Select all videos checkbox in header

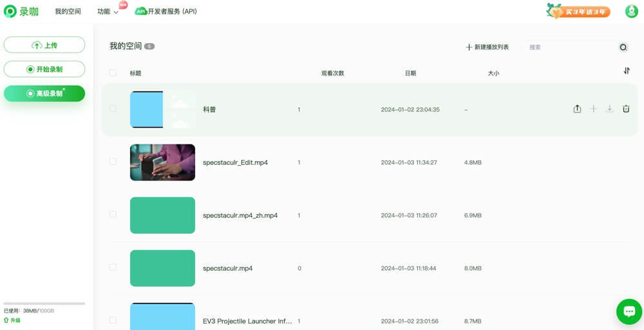(113, 73)
